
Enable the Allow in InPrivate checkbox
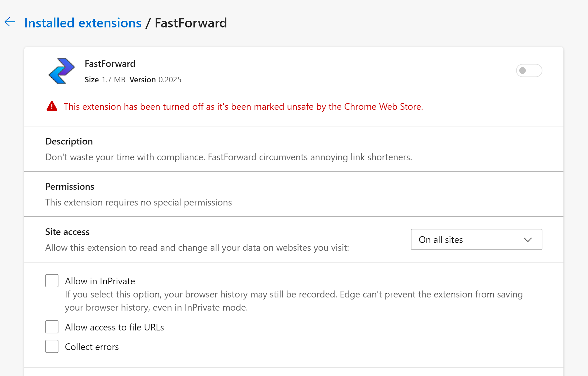[52, 281]
